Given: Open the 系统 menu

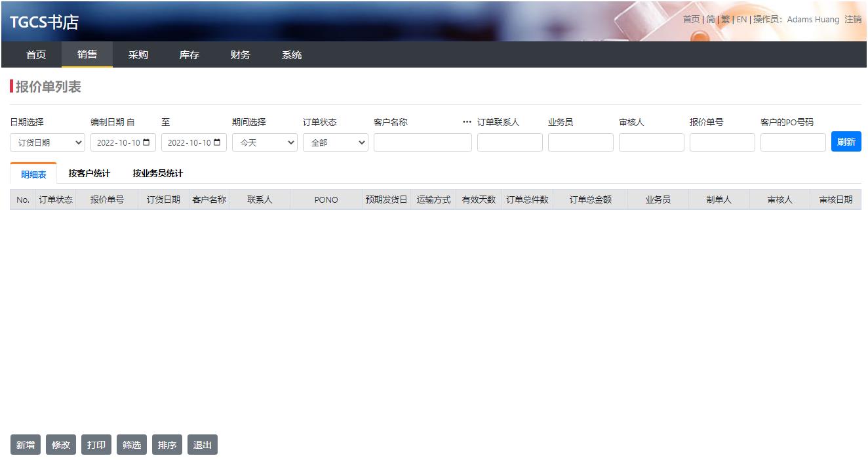Looking at the screenshot, I should click(292, 55).
